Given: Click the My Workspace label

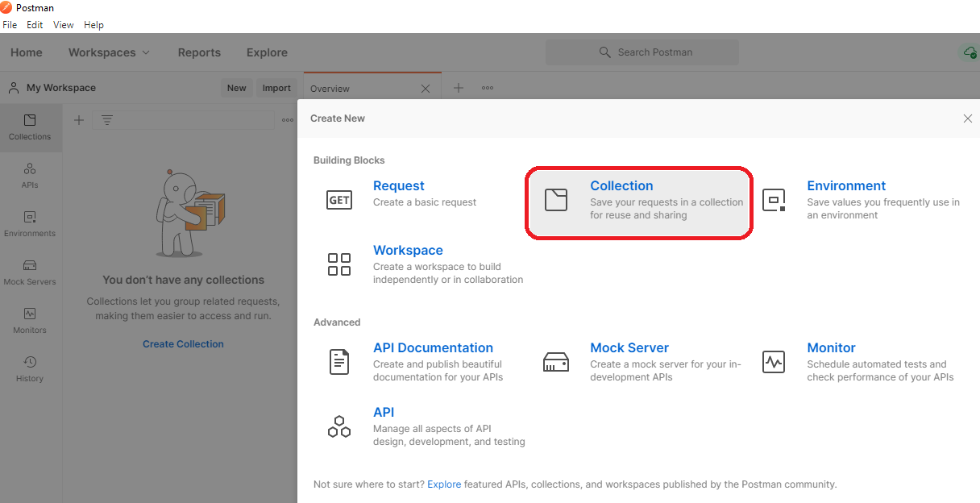Looking at the screenshot, I should 61,88.
